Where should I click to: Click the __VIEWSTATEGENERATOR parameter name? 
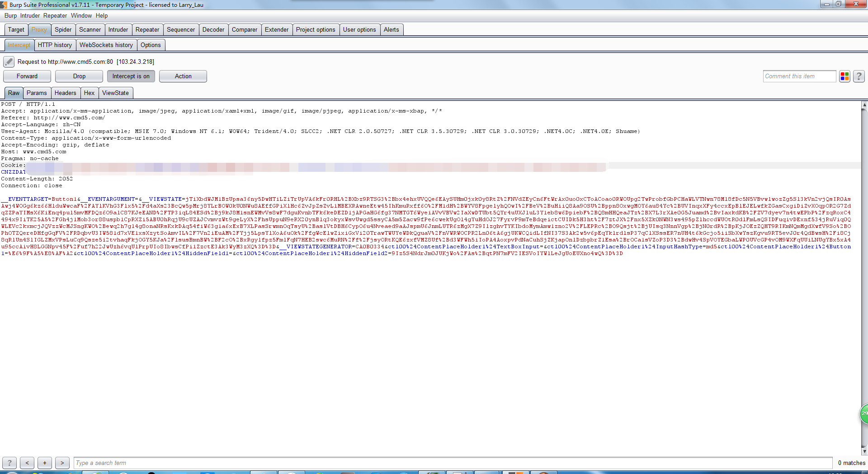click(316, 246)
